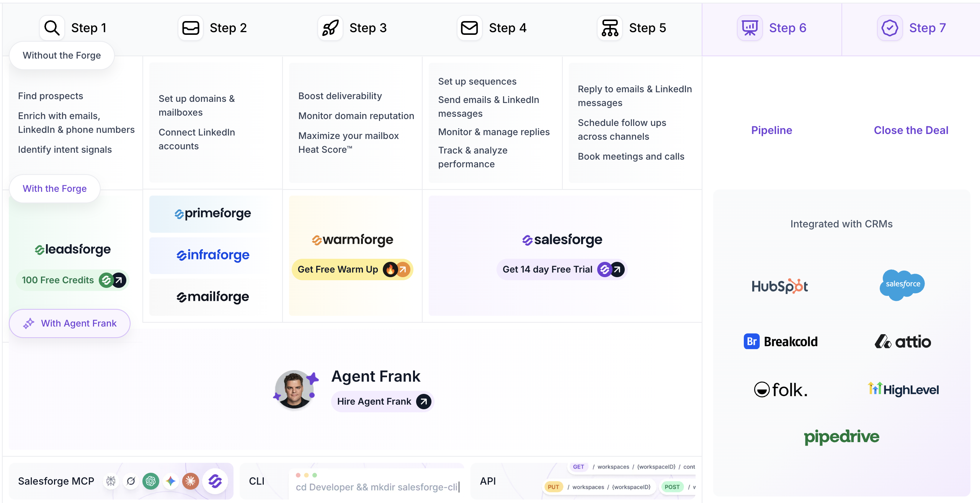The image size is (980, 503).
Task: Click the Step 6 presentation board icon
Action: pos(750,28)
